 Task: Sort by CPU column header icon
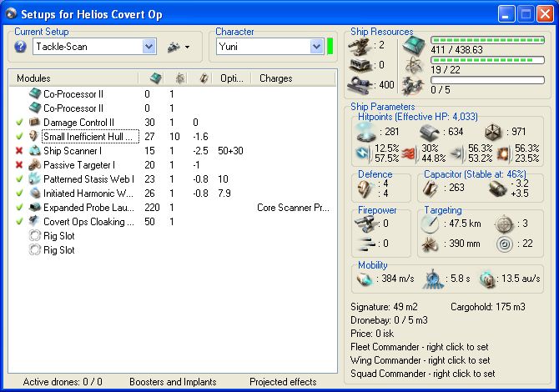pyautogui.click(x=155, y=78)
